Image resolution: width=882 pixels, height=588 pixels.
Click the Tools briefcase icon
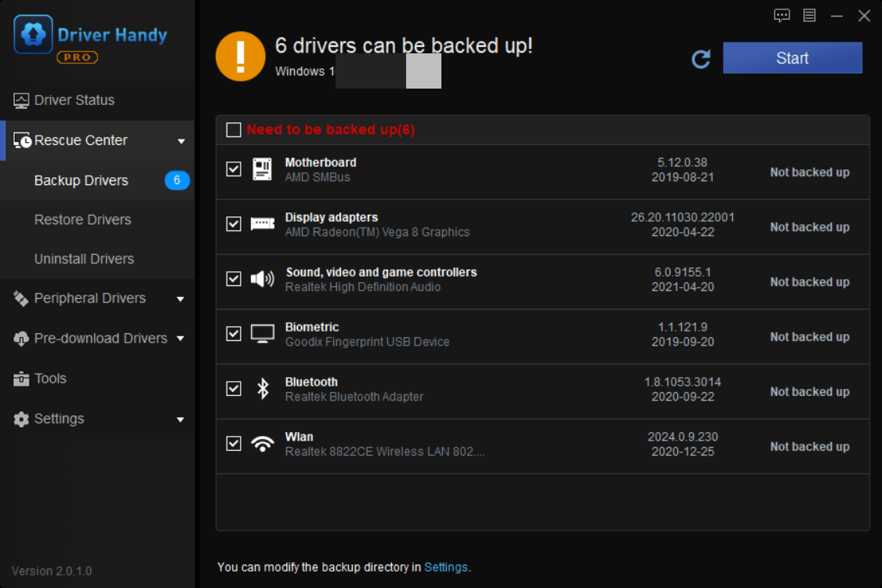20,378
